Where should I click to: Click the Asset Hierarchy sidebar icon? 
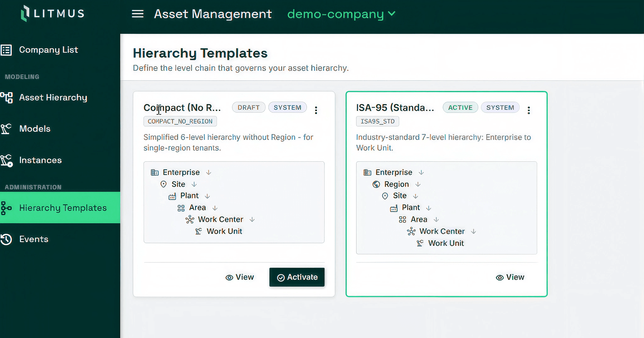tap(7, 98)
